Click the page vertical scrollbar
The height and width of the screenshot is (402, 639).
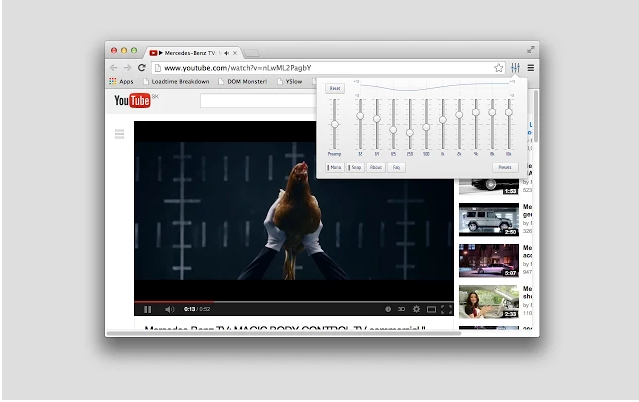536,116
